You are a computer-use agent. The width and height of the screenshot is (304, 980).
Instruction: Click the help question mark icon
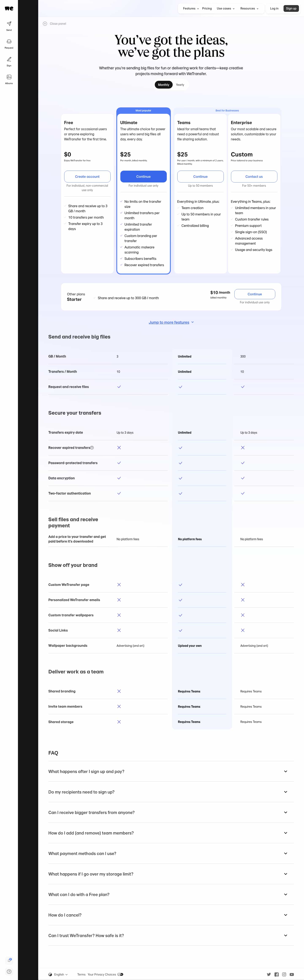pyautogui.click(x=9, y=971)
